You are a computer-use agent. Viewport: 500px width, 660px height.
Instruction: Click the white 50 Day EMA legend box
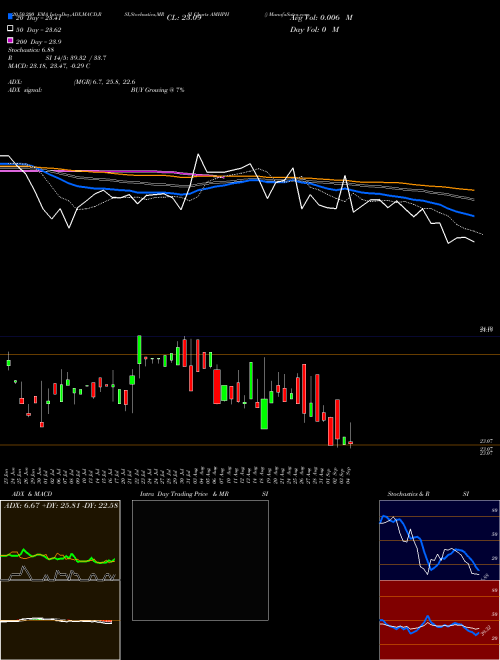(10, 29)
